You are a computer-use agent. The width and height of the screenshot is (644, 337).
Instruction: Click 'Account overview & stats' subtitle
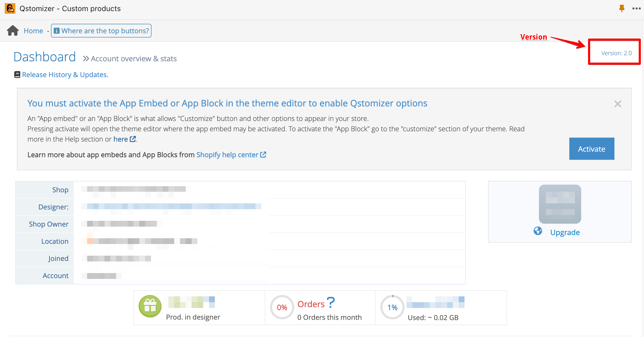pos(134,59)
